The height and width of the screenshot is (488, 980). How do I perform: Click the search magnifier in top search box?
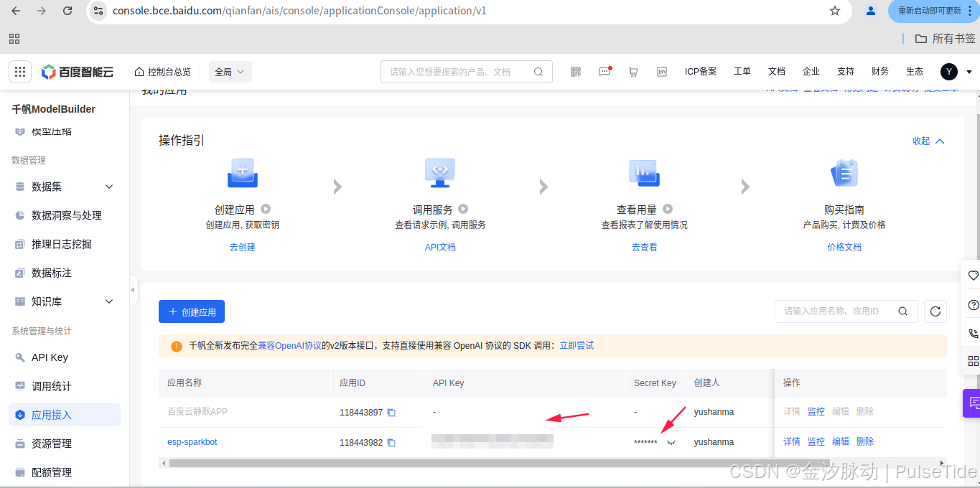538,72
